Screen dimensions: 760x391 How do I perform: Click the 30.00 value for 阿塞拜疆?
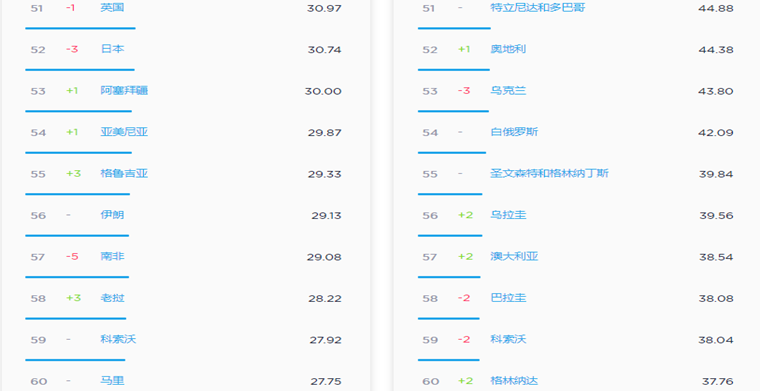pos(323,91)
